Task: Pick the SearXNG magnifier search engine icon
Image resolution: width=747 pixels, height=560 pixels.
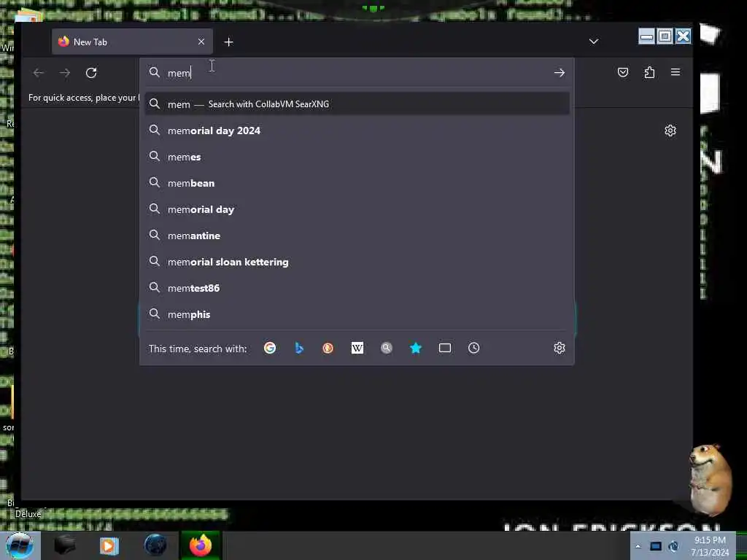Action: [387, 348]
